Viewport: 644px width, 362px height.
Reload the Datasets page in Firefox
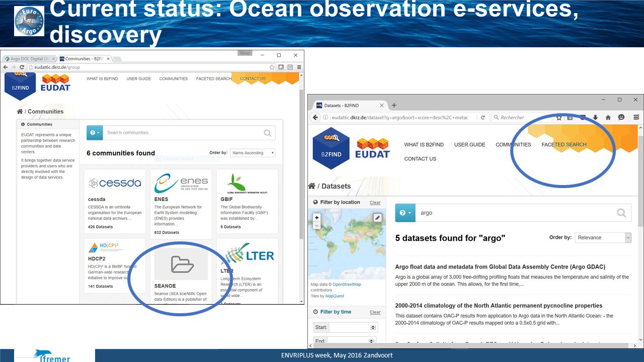click(x=482, y=118)
